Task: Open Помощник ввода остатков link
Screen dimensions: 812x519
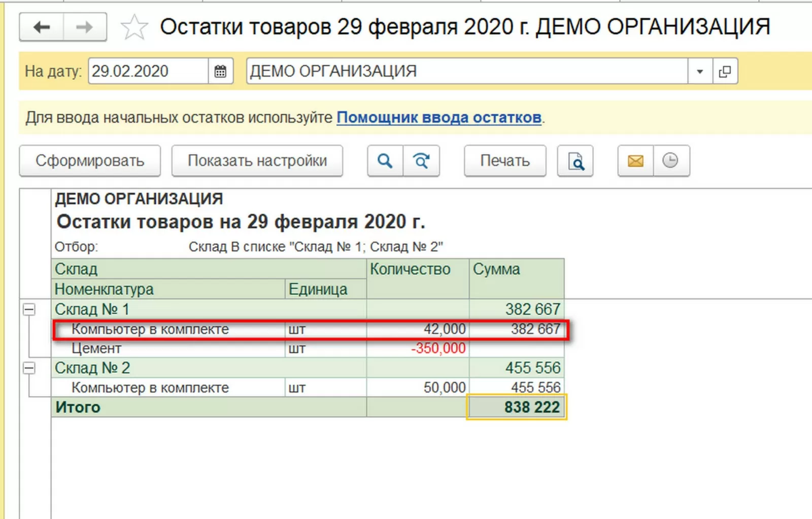Action: 439,117
